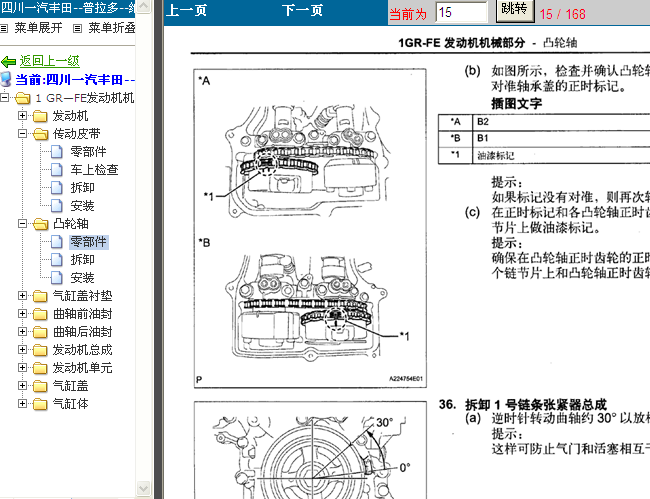Click 菜单折叠 to collapse the menu

tap(112, 28)
